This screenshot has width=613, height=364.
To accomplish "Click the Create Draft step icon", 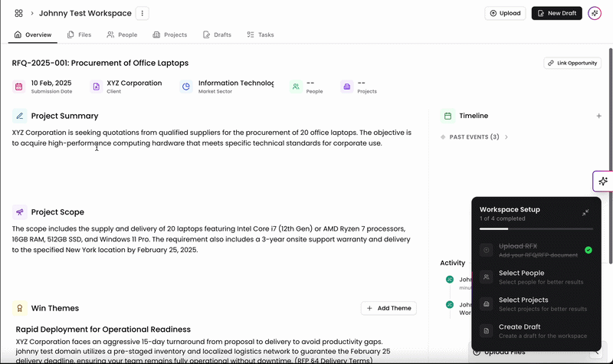I will [487, 331].
